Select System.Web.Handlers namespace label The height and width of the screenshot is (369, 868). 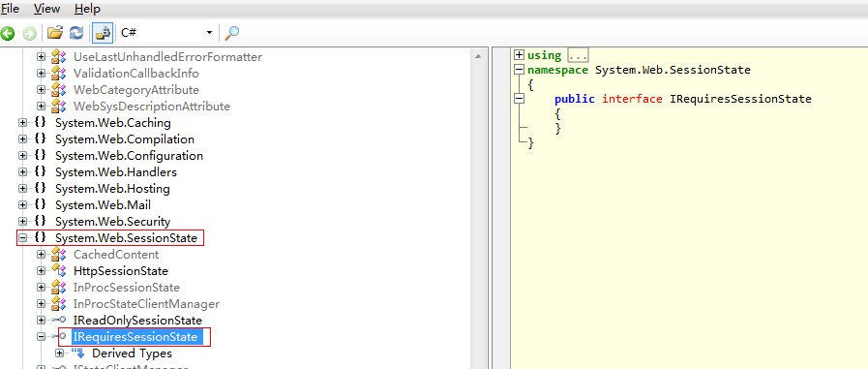[x=116, y=171]
